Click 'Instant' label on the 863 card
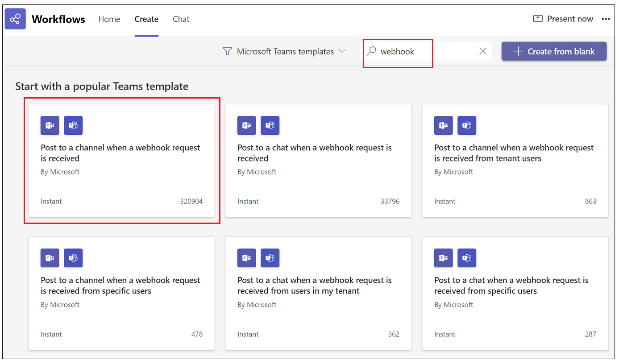 click(x=445, y=201)
